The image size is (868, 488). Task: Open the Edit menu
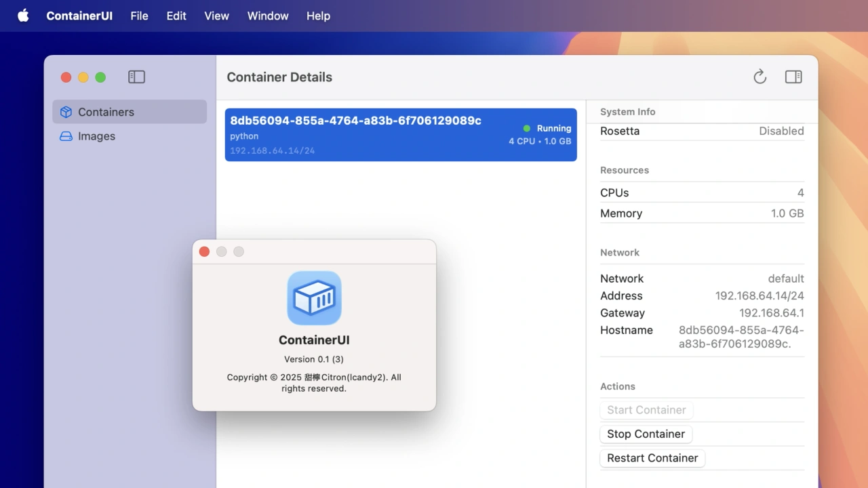tap(176, 16)
